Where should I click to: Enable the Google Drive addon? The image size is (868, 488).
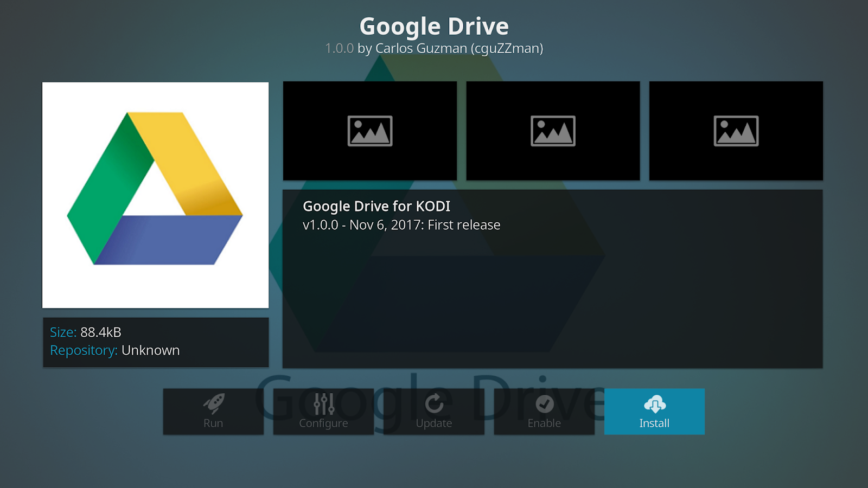544,412
